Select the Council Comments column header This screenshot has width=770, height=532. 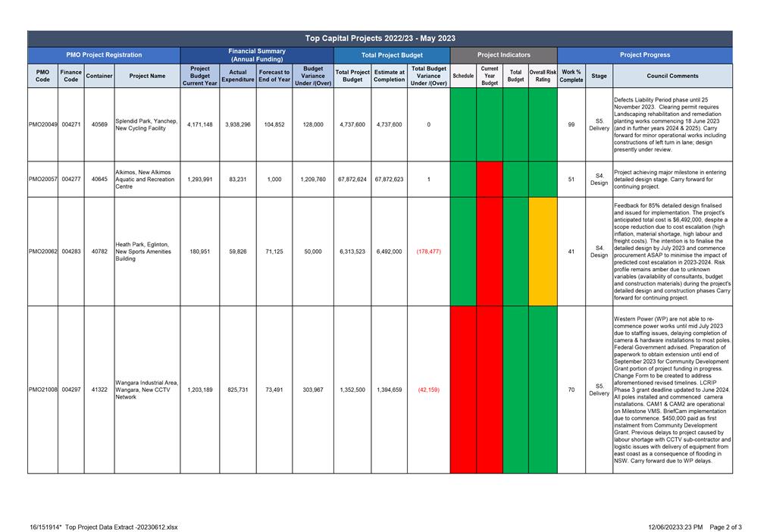tap(672, 76)
